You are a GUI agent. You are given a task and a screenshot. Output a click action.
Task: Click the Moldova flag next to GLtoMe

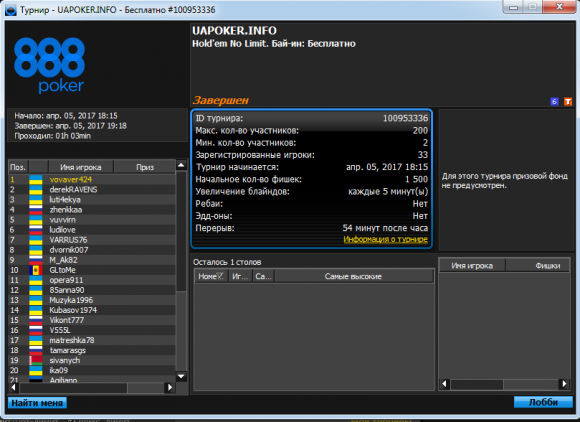tap(36, 270)
